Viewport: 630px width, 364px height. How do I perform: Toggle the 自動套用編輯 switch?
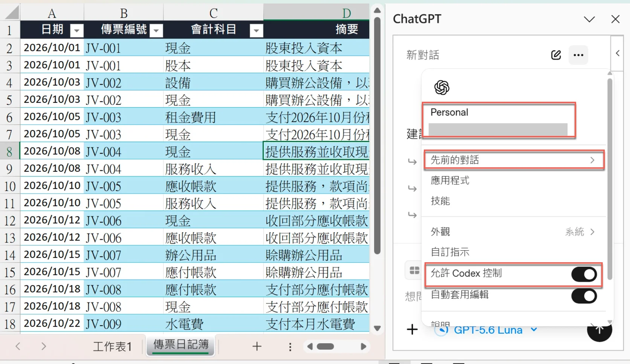pyautogui.click(x=584, y=296)
